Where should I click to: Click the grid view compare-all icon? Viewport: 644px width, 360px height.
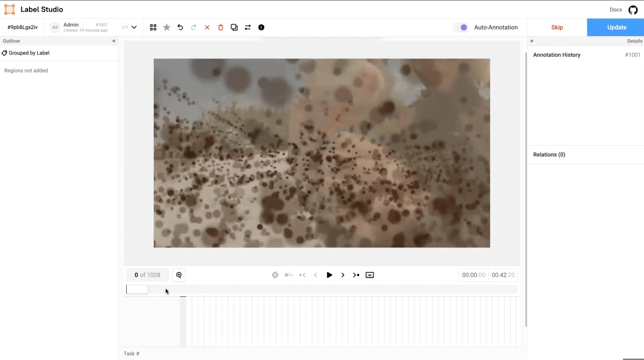point(153,27)
